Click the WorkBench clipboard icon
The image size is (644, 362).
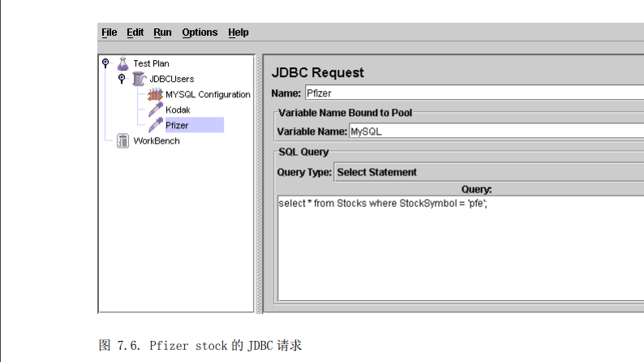(122, 141)
